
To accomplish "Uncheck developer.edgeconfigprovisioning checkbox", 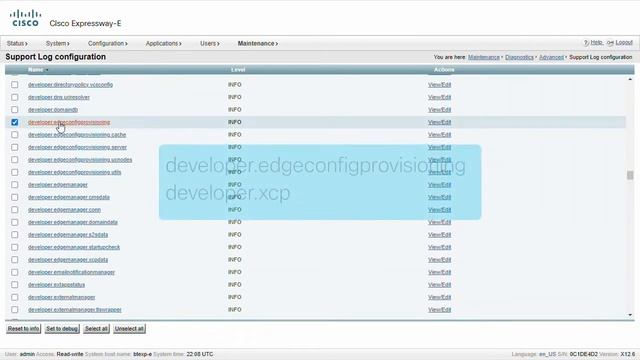I will pyautogui.click(x=15, y=122).
